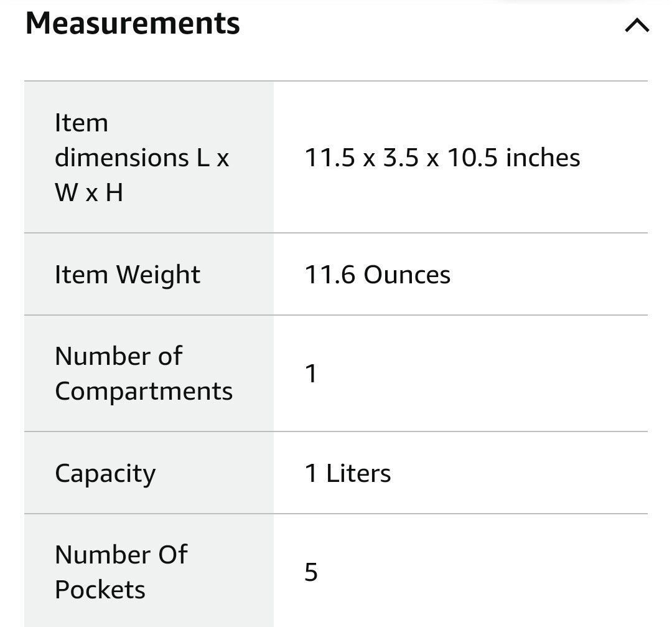Click the Number of Compartments label
The image size is (672, 627).
[x=144, y=374]
